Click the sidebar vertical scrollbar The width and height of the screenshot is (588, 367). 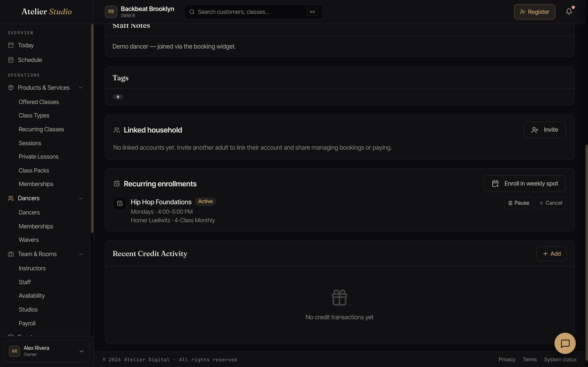pyautogui.click(x=92, y=129)
